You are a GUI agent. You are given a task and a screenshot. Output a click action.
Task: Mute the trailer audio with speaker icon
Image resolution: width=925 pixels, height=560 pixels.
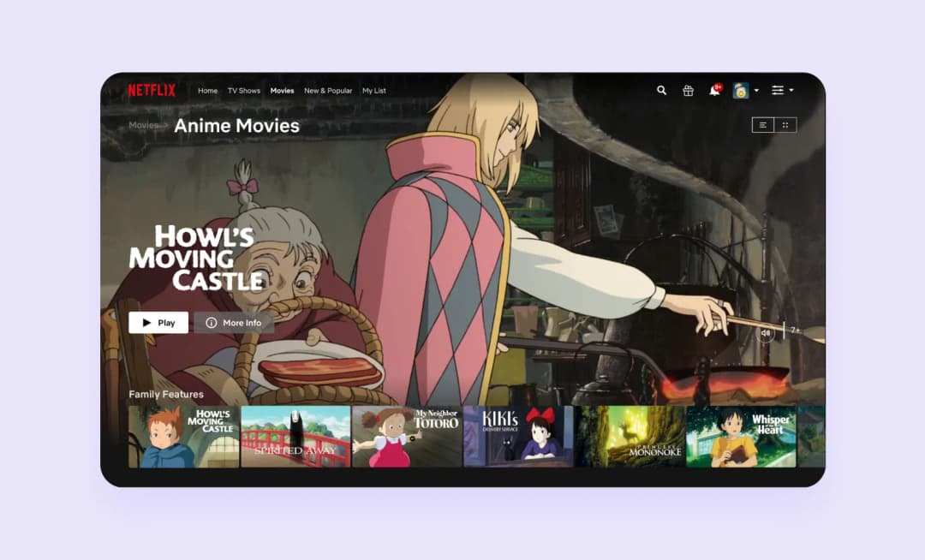765,332
